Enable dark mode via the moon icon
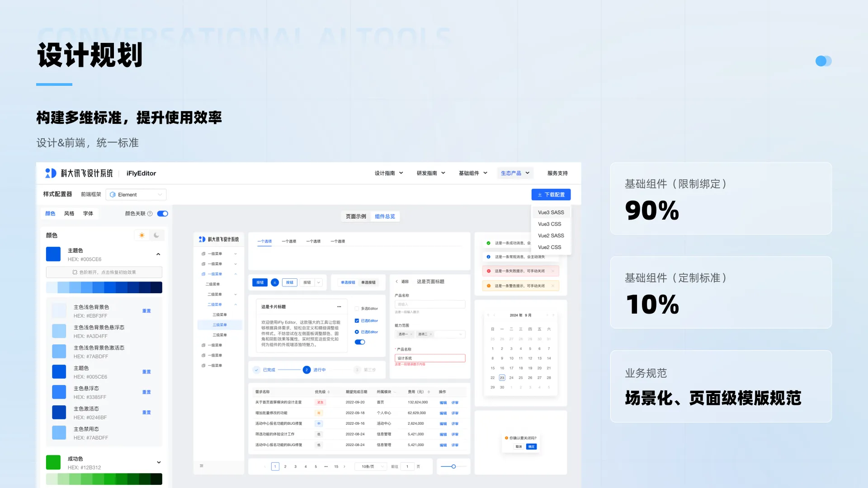The image size is (868, 488). click(x=156, y=235)
